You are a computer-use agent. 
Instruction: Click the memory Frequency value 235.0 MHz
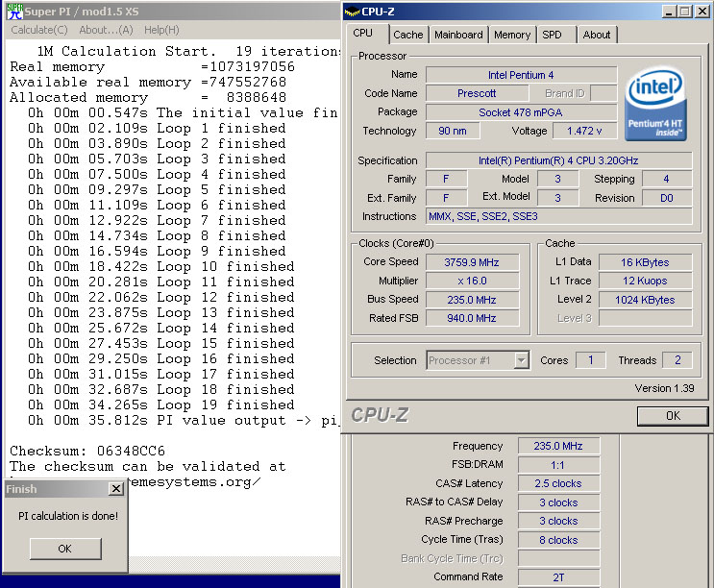coord(558,446)
